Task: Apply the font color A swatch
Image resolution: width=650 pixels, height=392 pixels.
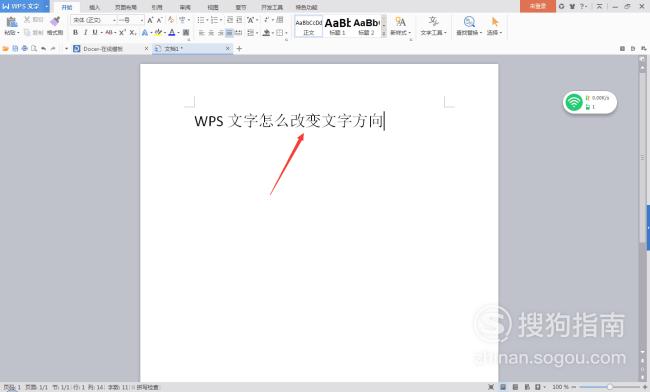Action: click(172, 32)
